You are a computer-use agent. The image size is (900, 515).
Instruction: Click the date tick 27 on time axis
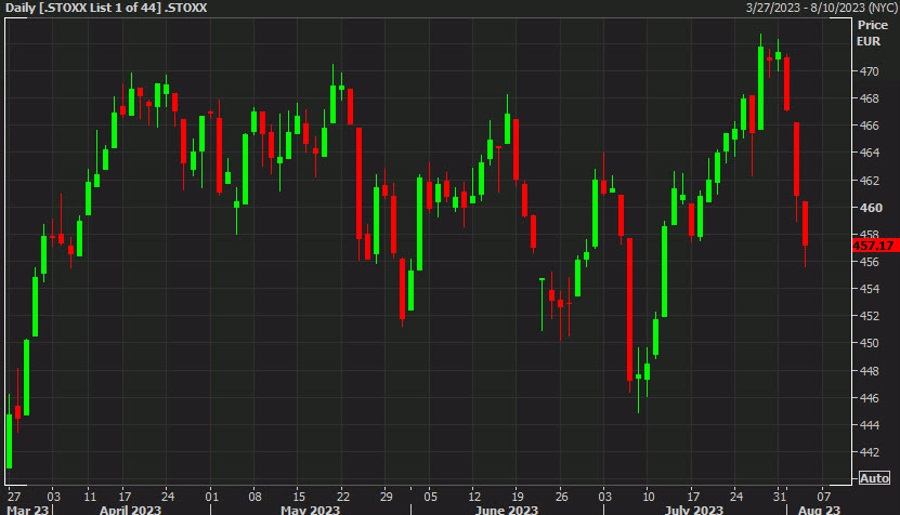[x=14, y=497]
